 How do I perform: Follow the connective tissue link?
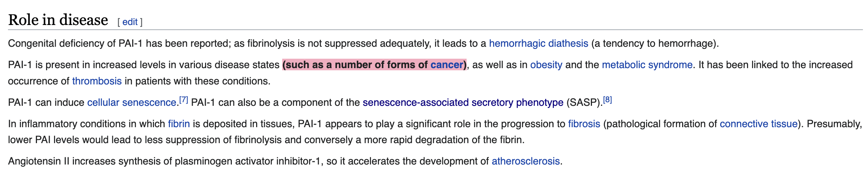(758, 124)
